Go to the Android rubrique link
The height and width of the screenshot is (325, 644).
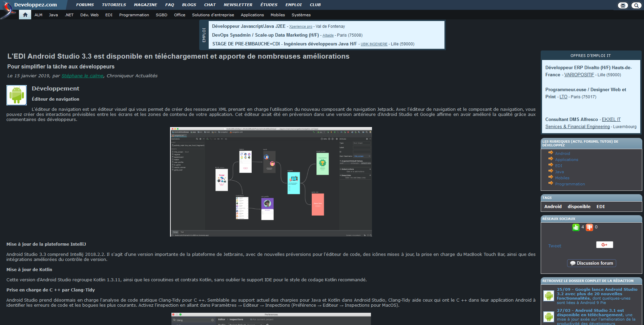tap(562, 154)
